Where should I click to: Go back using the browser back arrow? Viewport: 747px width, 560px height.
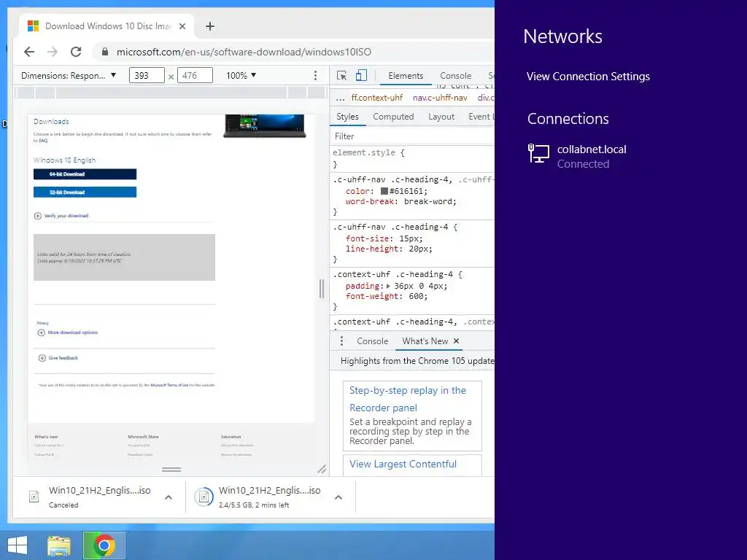coord(29,52)
